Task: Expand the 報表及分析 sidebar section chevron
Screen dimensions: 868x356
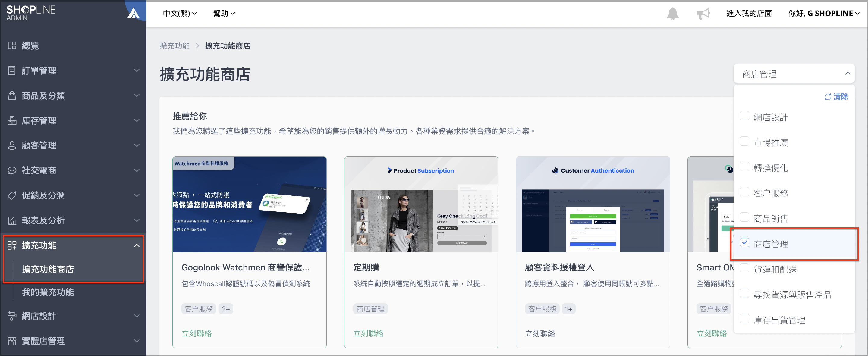Action: tap(137, 220)
